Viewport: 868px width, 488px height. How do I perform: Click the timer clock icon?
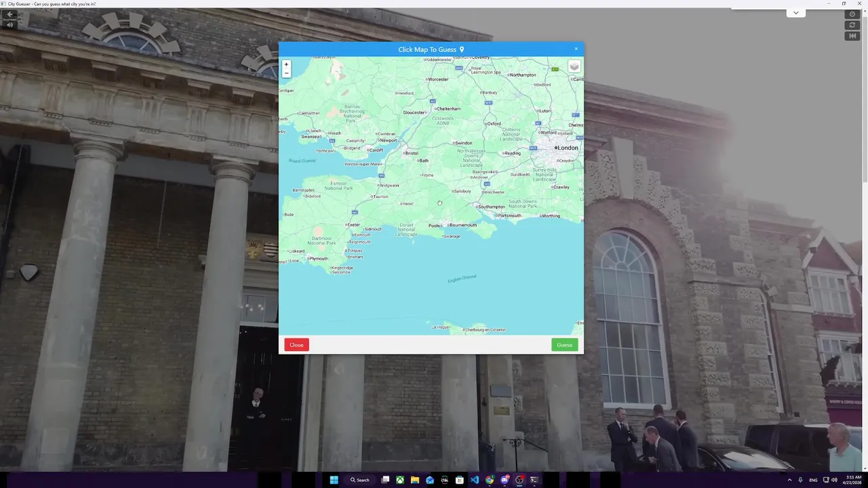[x=852, y=14]
